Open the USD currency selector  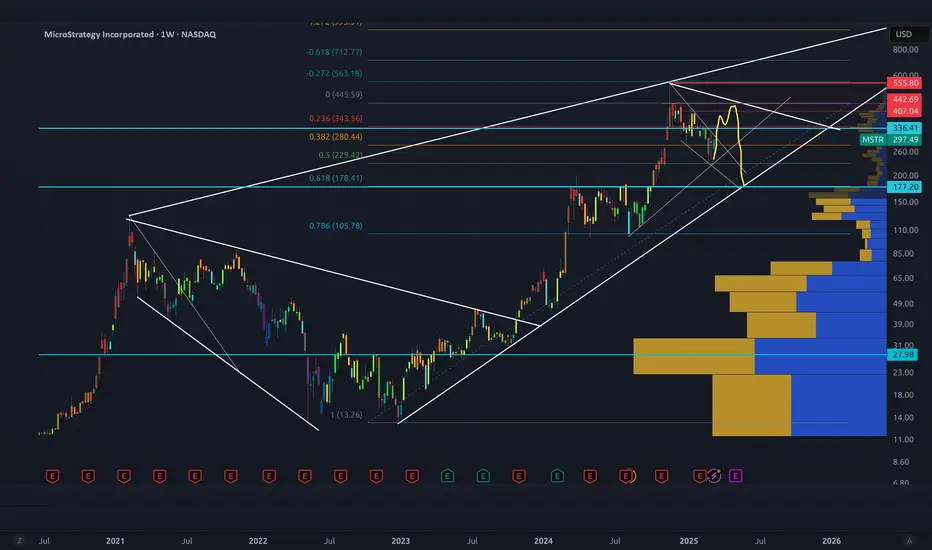[903, 34]
